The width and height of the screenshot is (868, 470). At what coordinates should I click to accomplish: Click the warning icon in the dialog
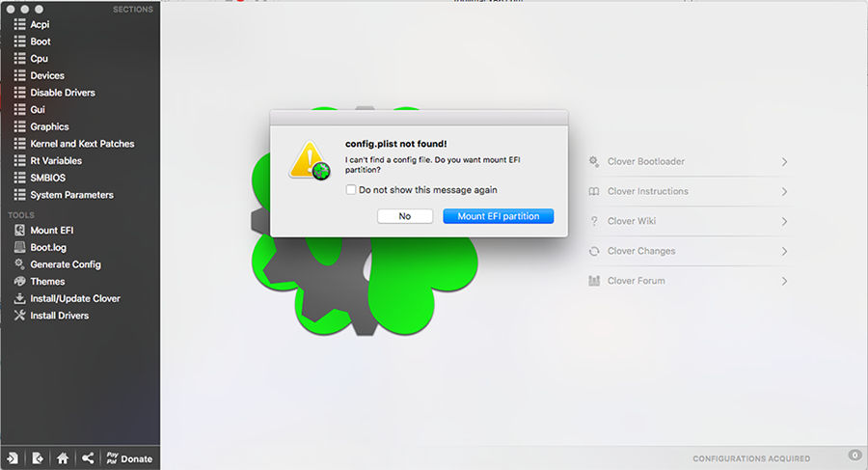coord(310,160)
